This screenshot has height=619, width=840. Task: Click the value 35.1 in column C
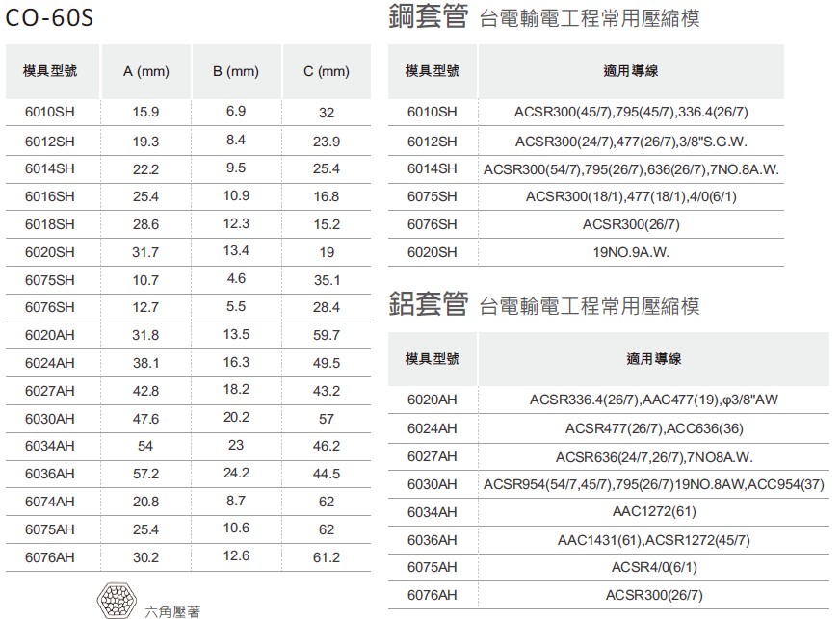click(x=327, y=280)
